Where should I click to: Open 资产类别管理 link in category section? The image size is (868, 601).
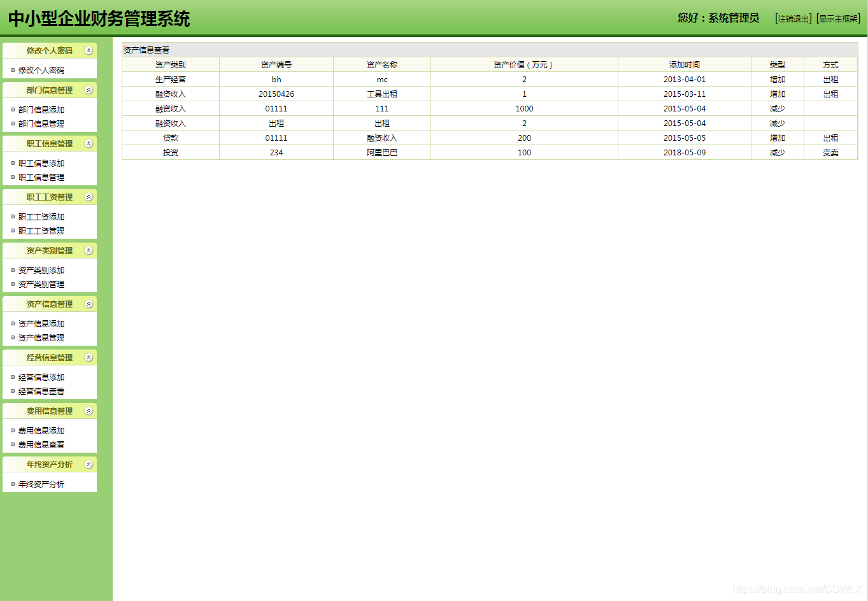tap(41, 285)
